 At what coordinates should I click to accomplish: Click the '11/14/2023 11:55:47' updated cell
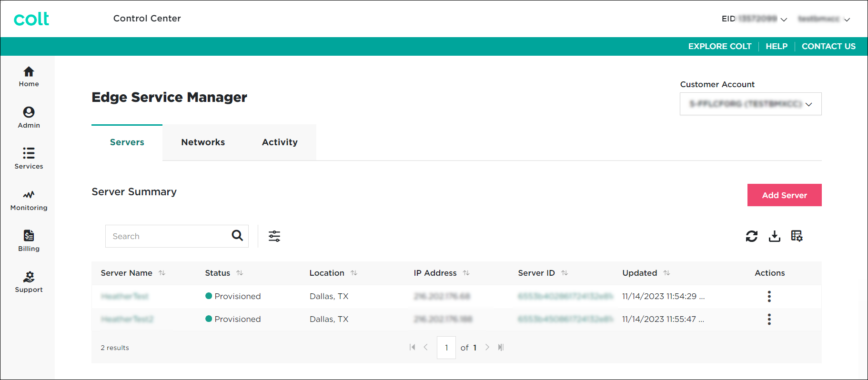pos(663,319)
